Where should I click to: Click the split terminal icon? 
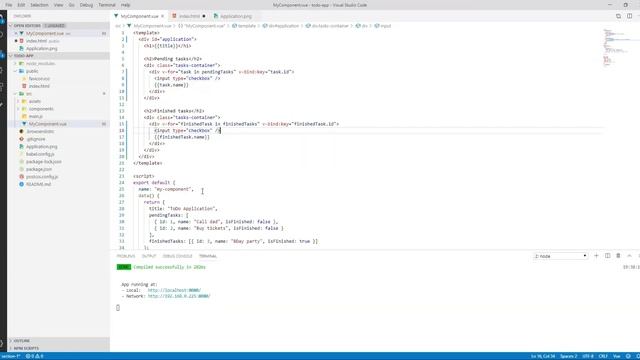tap(608, 256)
